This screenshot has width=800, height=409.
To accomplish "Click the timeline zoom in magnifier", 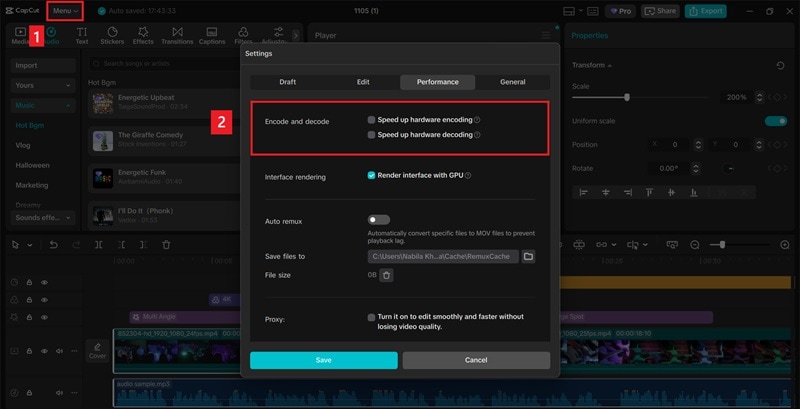I will [785, 245].
